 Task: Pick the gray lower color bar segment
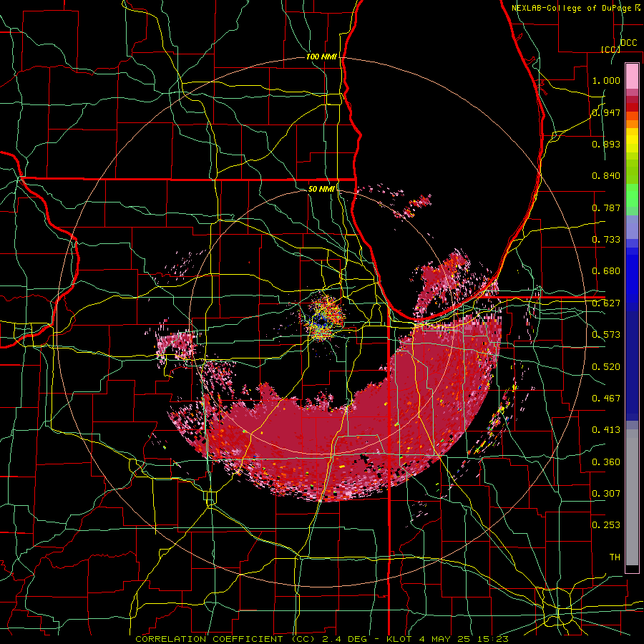(632, 497)
